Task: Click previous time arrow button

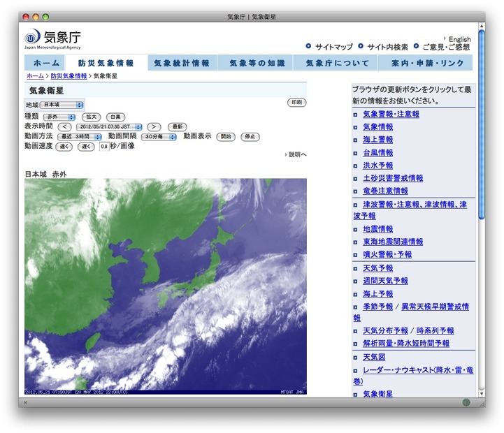Action: point(64,127)
